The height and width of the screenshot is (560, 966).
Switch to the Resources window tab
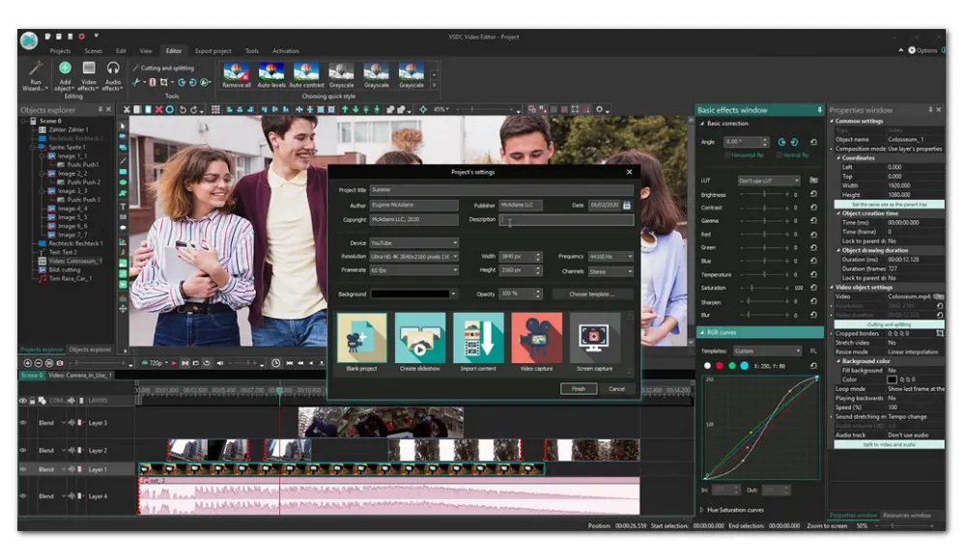tap(907, 516)
